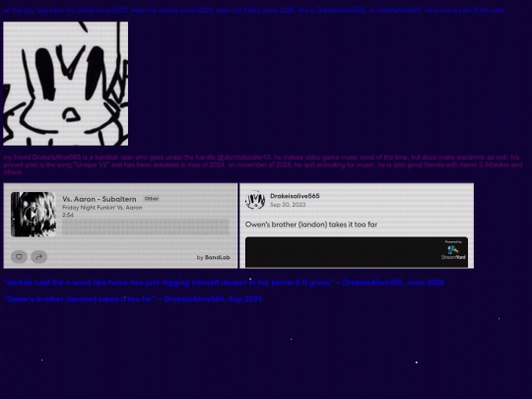Select the top intro sentence about DrakeIsAlive565
This screenshot has height=399, width=532.
pos(253,10)
